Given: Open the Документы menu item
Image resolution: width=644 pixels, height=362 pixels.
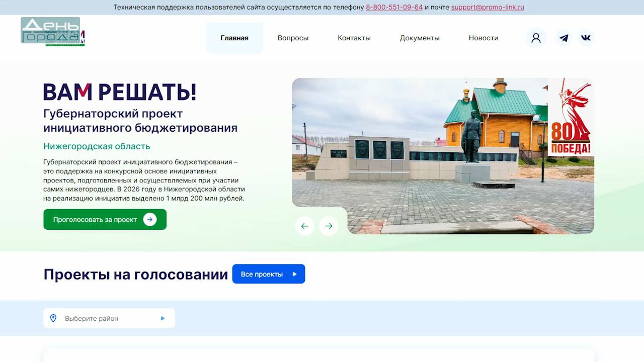Looking at the screenshot, I should click(420, 38).
